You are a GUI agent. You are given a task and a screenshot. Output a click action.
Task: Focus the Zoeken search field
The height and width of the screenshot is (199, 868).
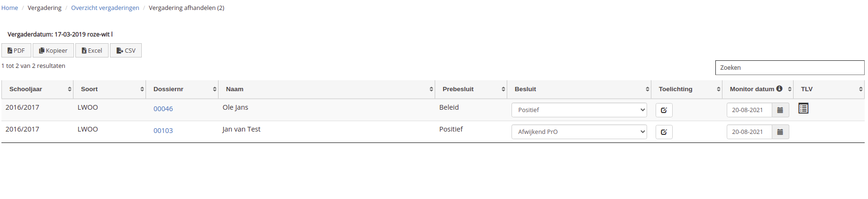pyautogui.click(x=790, y=67)
